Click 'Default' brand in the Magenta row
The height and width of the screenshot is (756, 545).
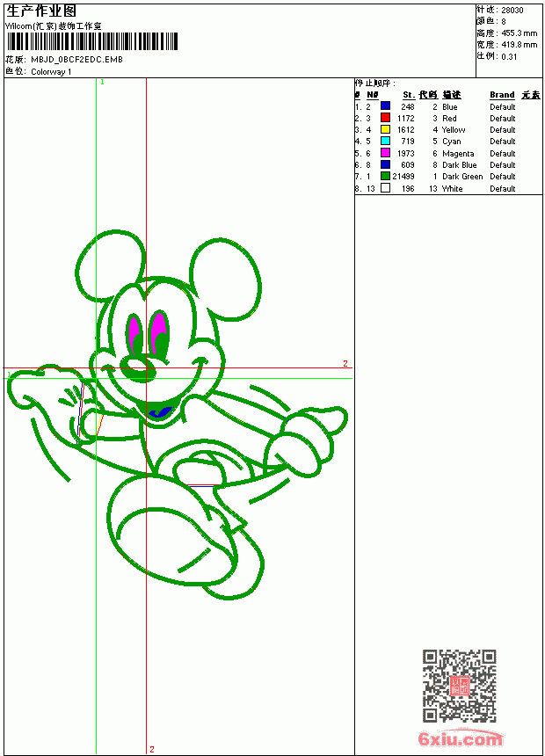click(502, 153)
